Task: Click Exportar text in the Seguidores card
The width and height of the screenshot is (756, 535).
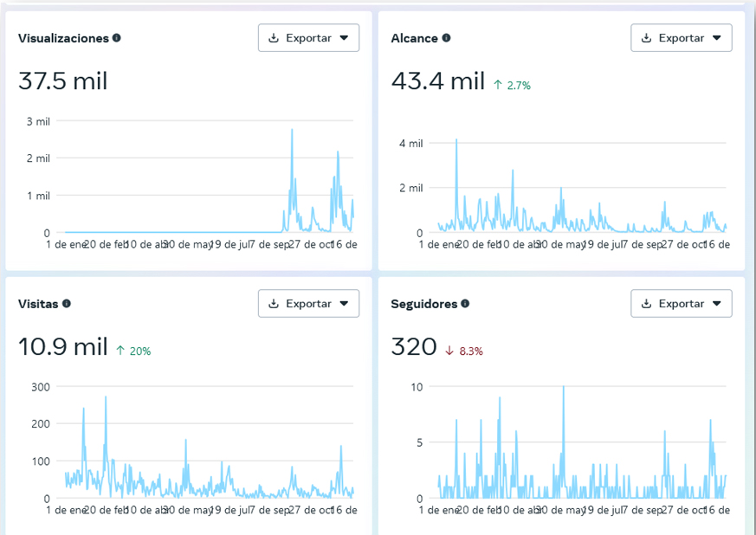Action: pyautogui.click(x=682, y=303)
